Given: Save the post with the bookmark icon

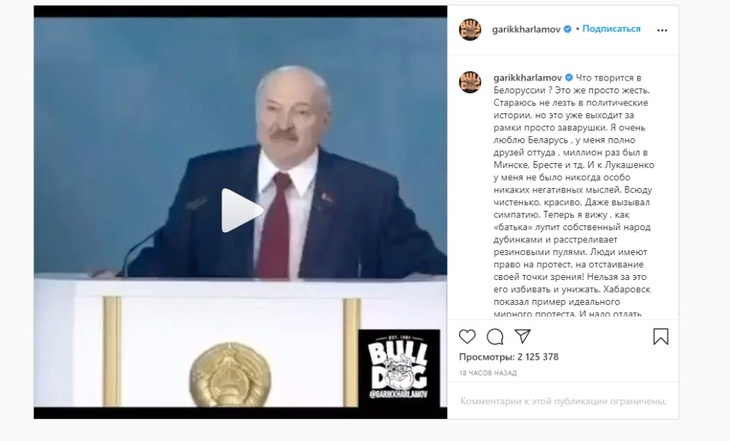Looking at the screenshot, I should (661, 337).
